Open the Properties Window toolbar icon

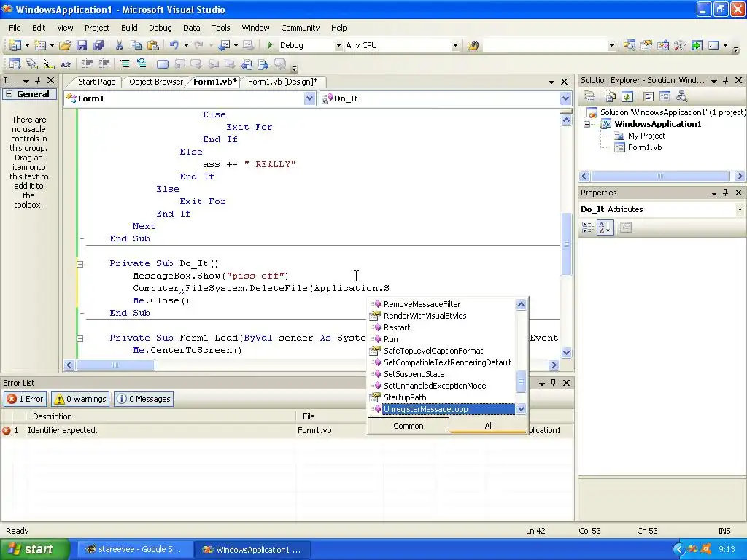(x=646, y=45)
